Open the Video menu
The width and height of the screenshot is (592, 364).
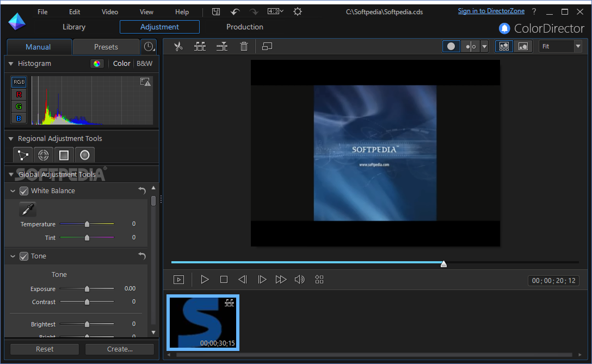click(110, 12)
